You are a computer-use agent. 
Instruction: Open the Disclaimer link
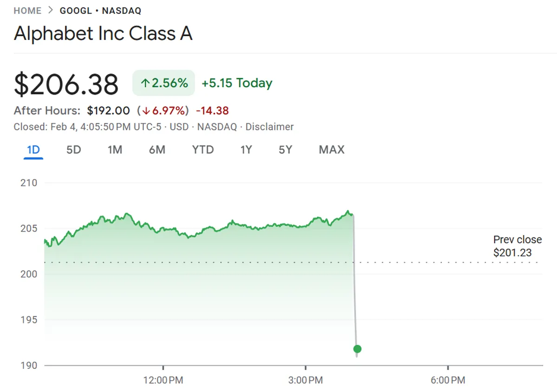pyautogui.click(x=269, y=127)
